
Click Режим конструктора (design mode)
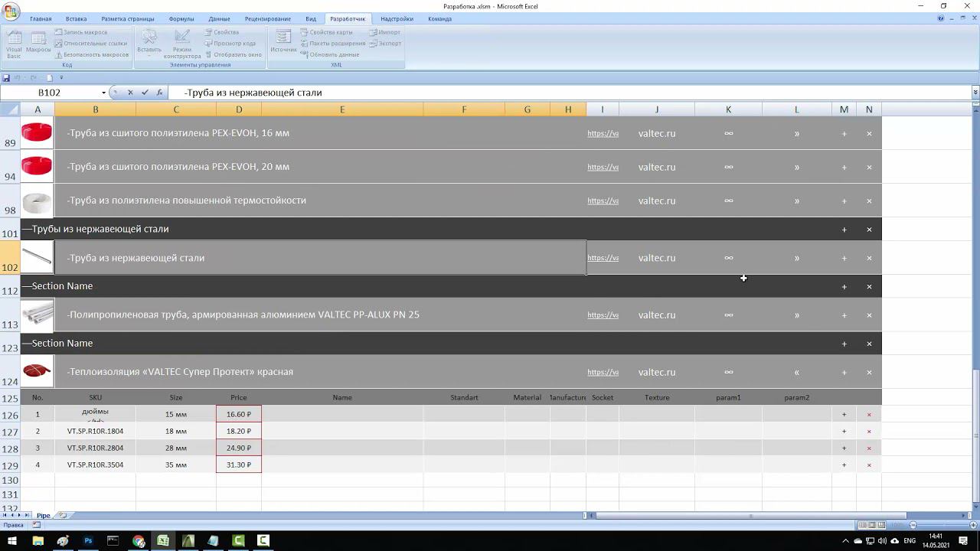pos(181,44)
